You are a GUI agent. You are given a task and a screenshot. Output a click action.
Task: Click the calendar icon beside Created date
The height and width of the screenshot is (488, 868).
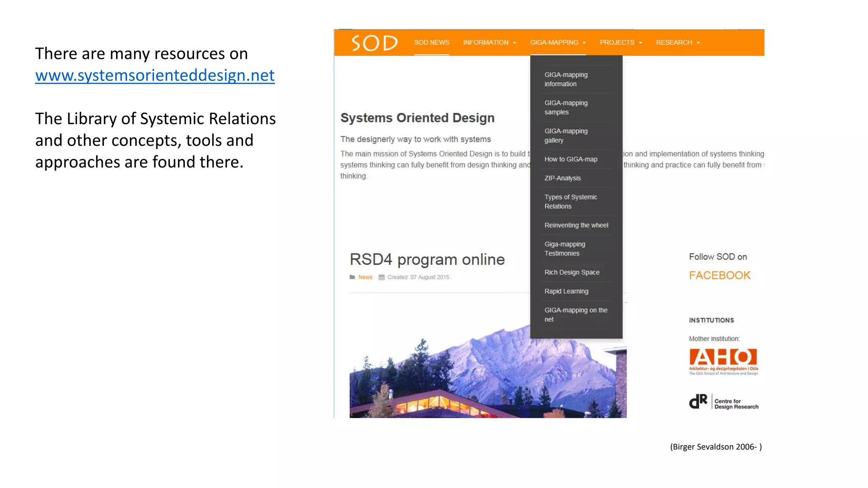point(381,277)
